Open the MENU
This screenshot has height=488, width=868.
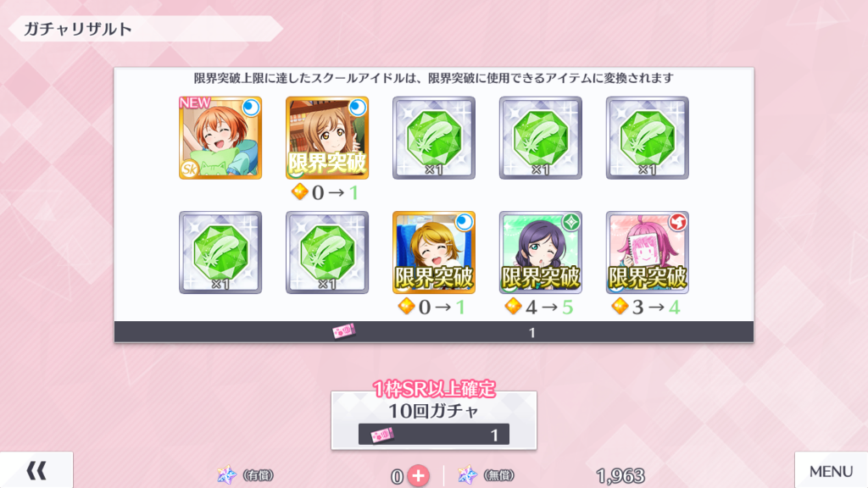click(831, 470)
